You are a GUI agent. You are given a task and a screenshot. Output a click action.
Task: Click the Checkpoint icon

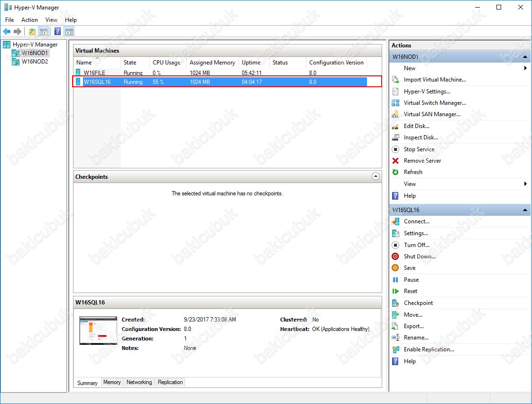coord(395,303)
